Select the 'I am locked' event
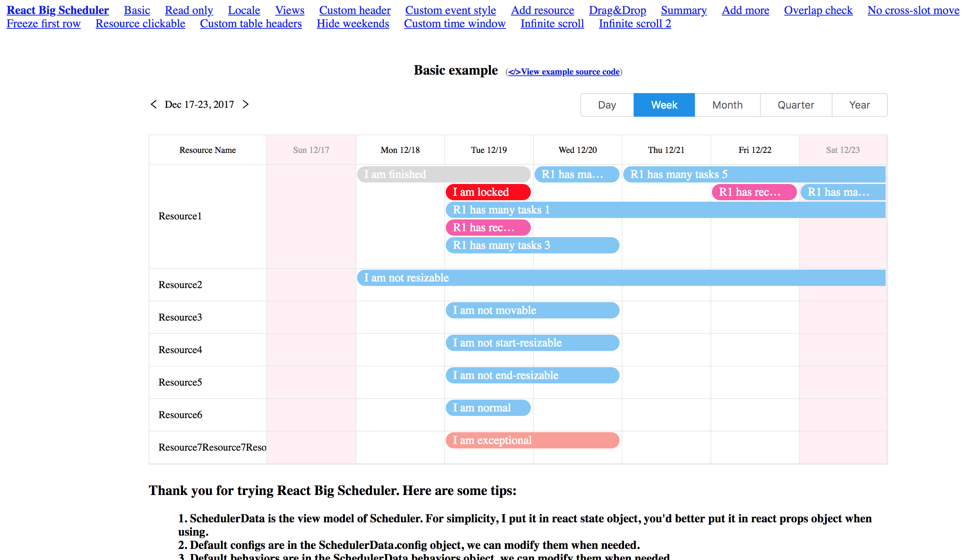Image resolution: width=967 pixels, height=560 pixels. [488, 192]
